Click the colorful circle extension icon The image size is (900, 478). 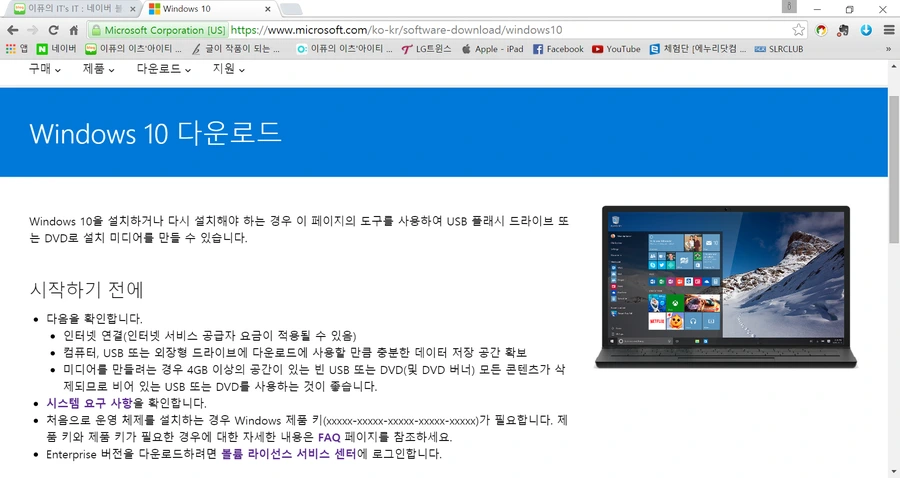[821, 30]
